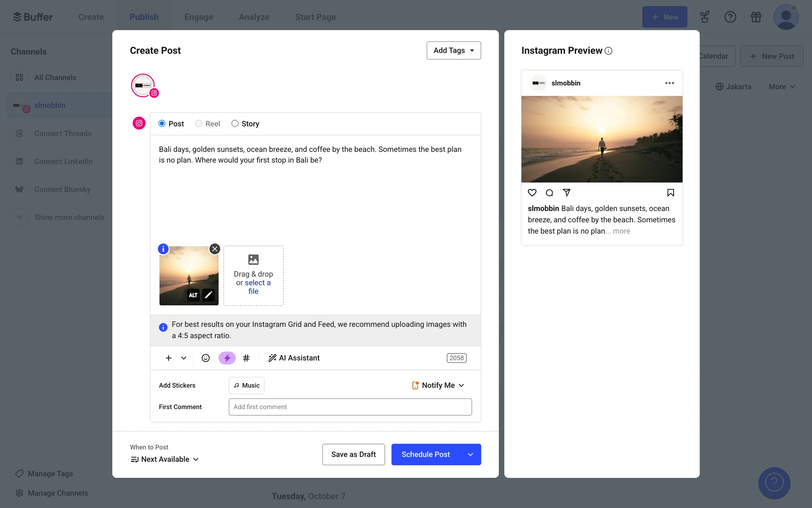Click the hashtag manager icon
Screen dimensions: 812x508
[x=246, y=358]
